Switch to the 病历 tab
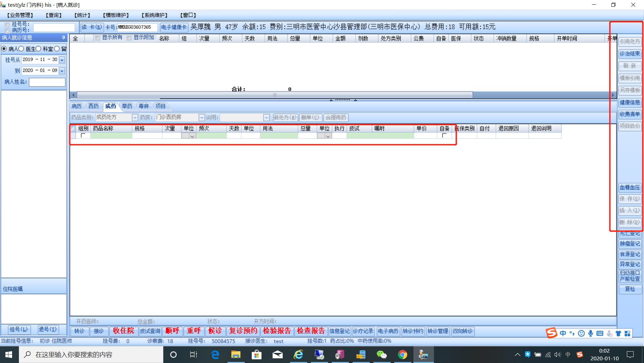This screenshot has height=363, width=644. pyautogui.click(x=77, y=106)
